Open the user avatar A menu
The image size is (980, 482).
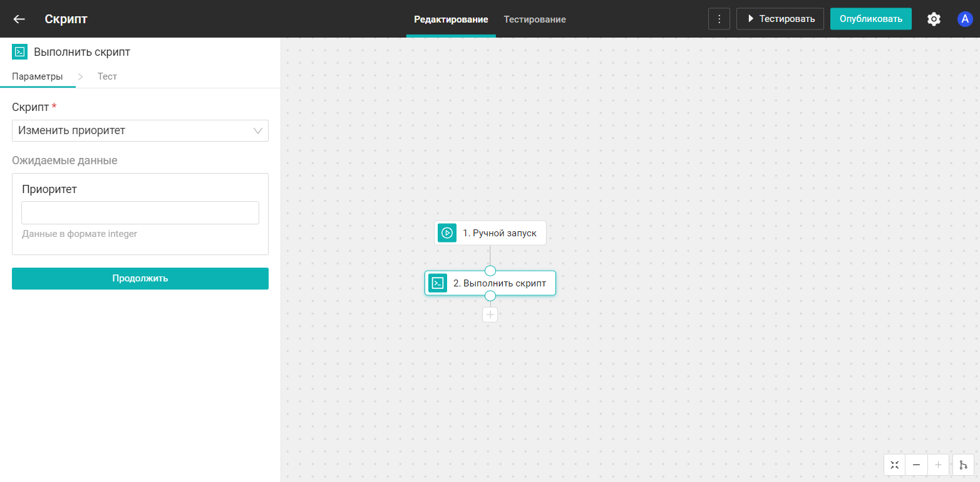point(964,19)
